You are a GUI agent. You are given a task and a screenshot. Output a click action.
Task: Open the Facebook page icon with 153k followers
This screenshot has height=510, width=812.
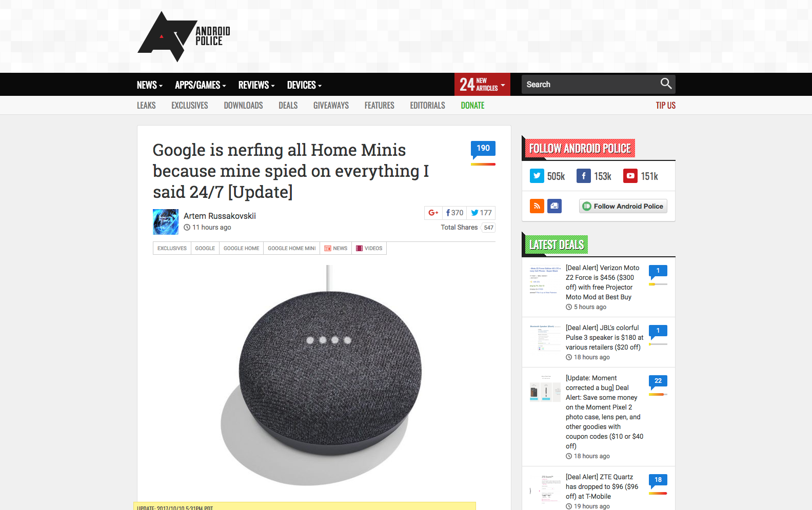(584, 176)
